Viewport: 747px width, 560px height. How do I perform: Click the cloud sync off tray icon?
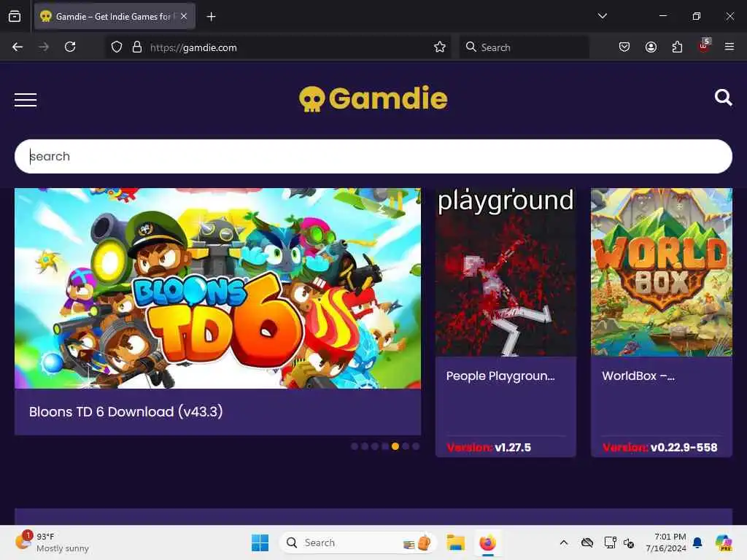[x=587, y=542]
